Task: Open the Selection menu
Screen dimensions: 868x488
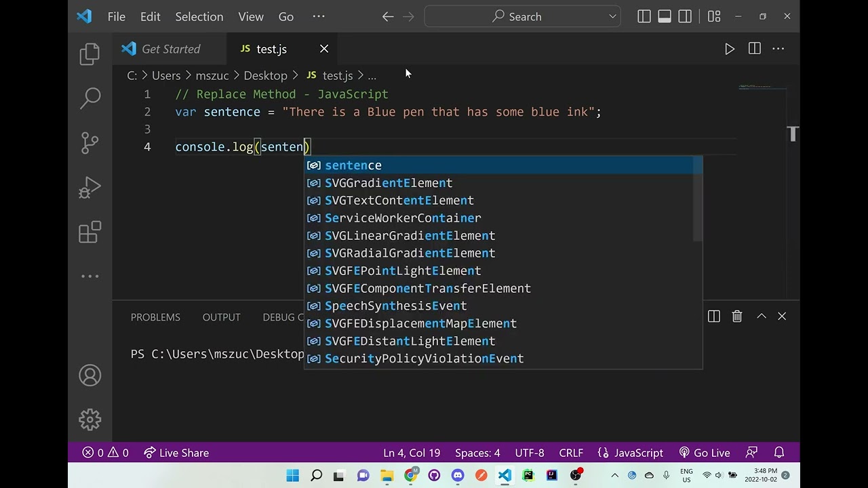Action: point(199,17)
